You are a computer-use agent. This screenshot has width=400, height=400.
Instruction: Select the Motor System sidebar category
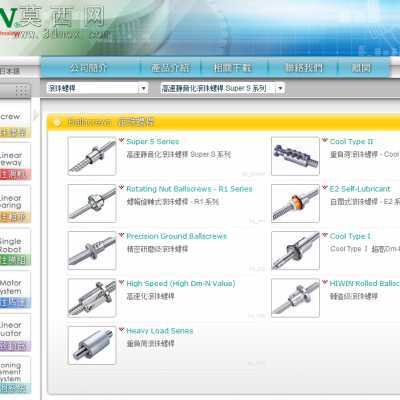point(15,291)
